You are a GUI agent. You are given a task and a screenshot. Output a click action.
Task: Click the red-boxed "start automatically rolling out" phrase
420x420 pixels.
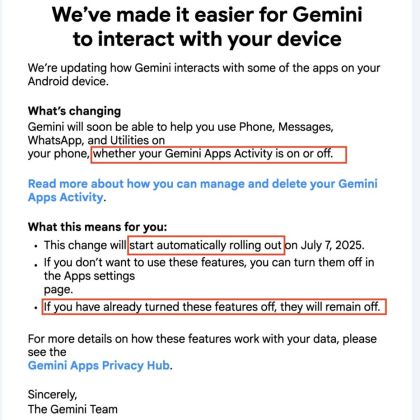point(206,245)
